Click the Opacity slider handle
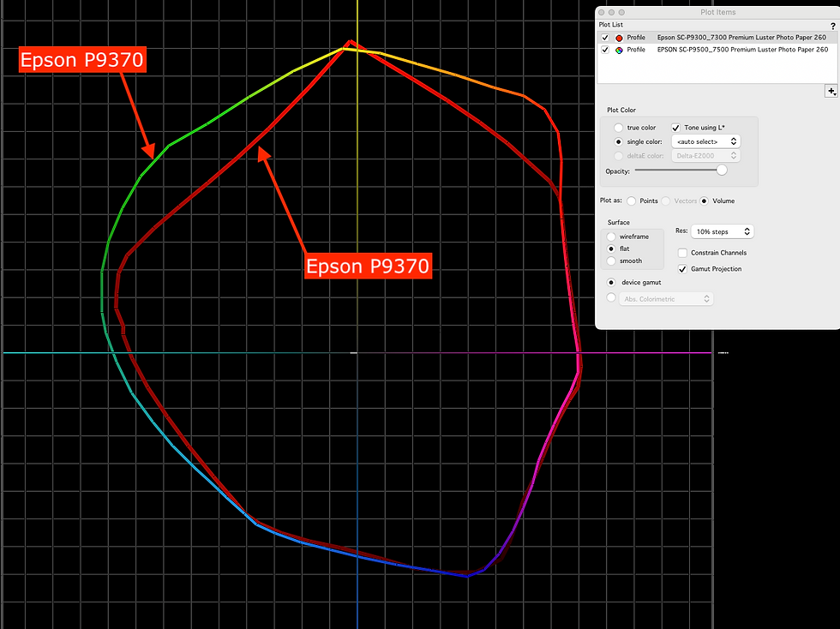Screen dimensions: 840x629 tap(722, 170)
